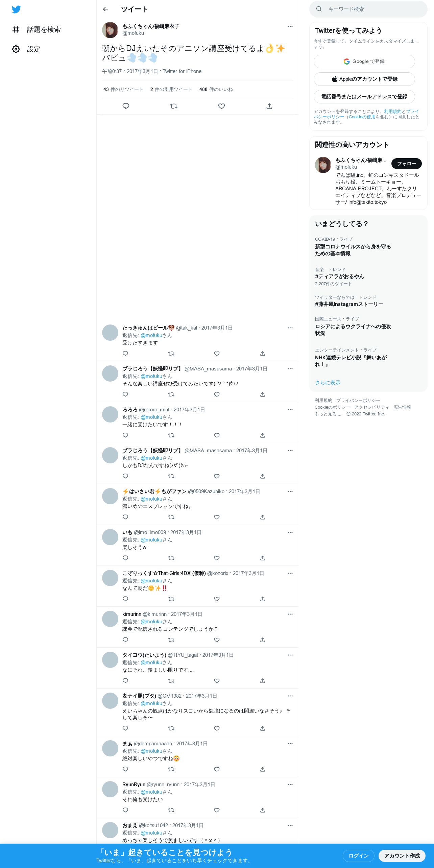Expand さらに表示 in trends panel
434x868 pixels.
(328, 383)
